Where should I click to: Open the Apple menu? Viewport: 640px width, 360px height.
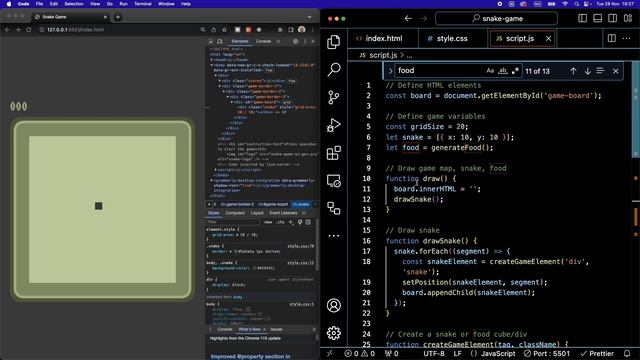tap(9, 4)
